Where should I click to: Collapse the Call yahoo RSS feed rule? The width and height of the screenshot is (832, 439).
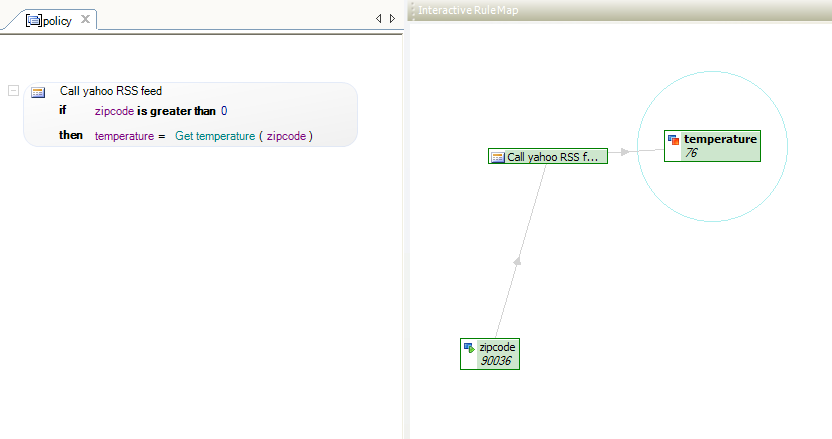(x=13, y=91)
